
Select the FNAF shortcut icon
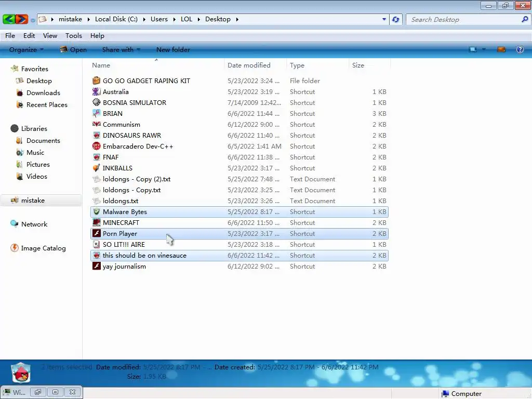tap(96, 157)
